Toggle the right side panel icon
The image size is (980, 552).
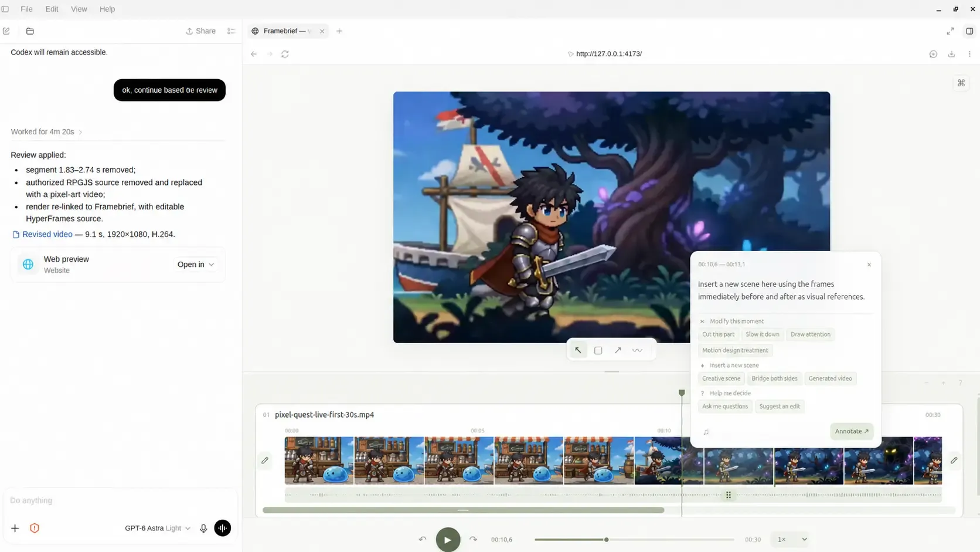click(x=969, y=31)
